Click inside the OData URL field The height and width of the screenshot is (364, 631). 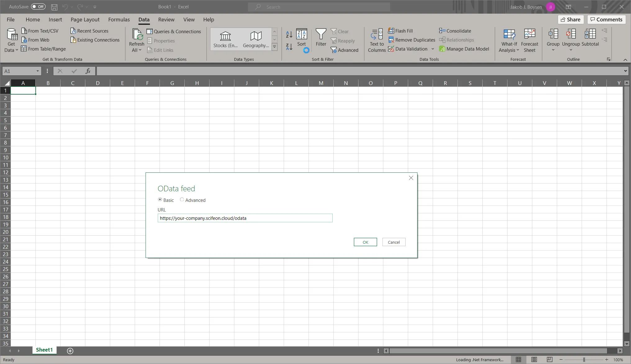(x=245, y=218)
